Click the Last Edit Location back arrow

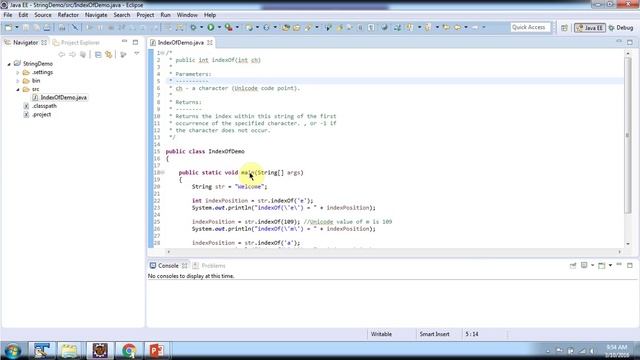click(x=446, y=27)
